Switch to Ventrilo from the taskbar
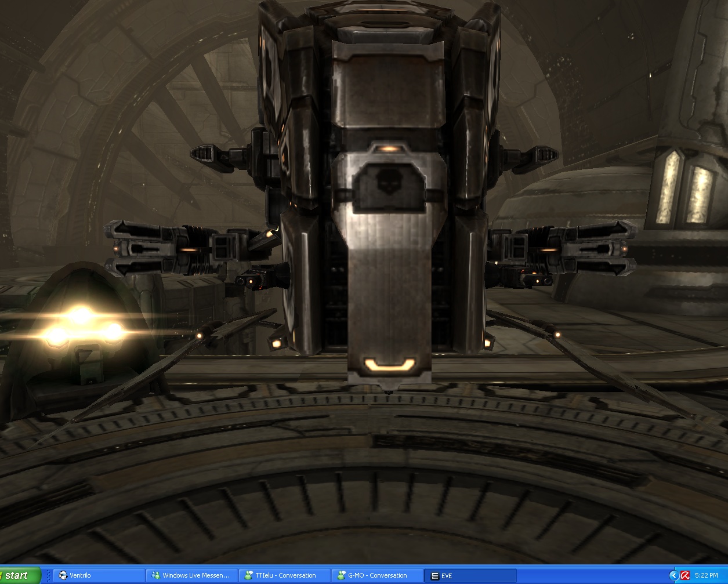Screen dimensions: 728x584 pos(99,575)
